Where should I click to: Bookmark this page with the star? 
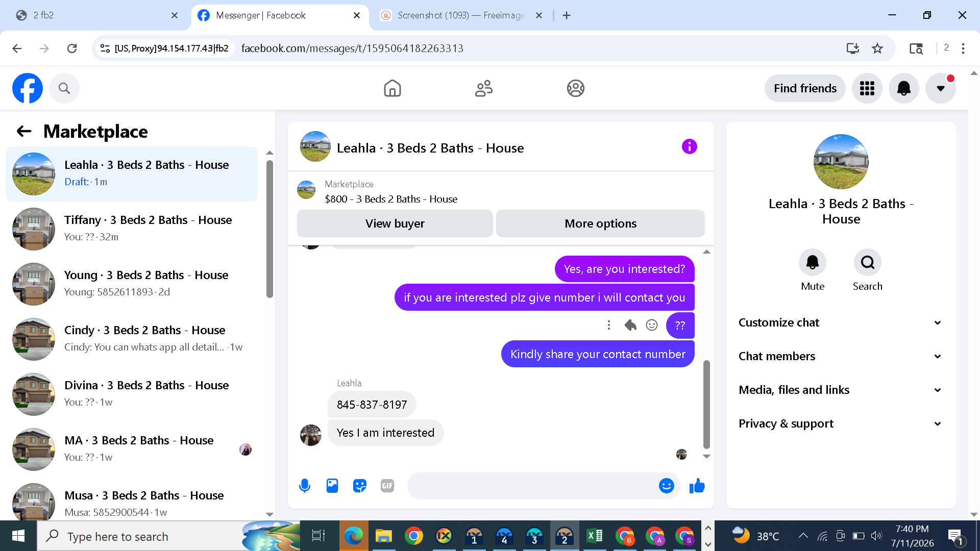pyautogui.click(x=877, y=48)
